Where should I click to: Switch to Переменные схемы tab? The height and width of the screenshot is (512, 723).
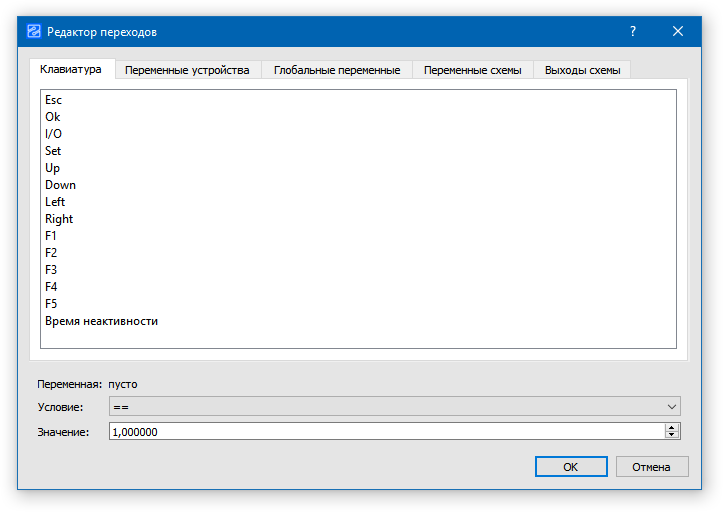click(x=472, y=70)
